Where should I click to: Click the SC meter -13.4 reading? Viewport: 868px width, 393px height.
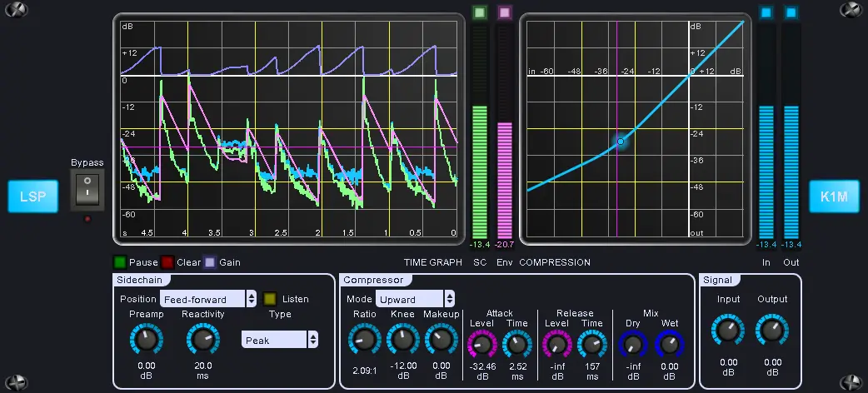click(x=479, y=245)
